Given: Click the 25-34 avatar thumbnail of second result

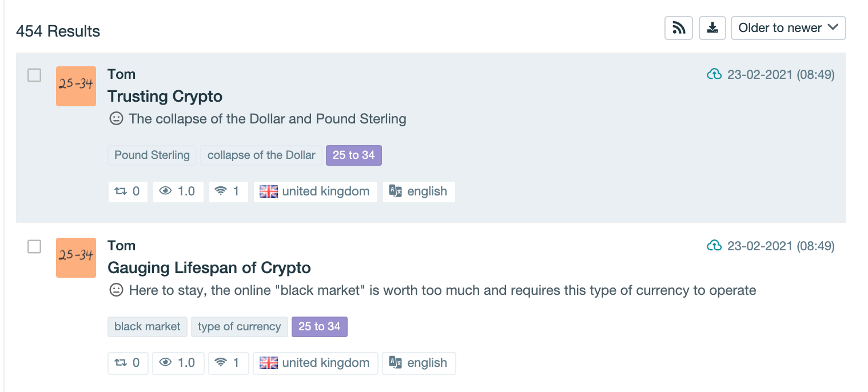Looking at the screenshot, I should click(76, 258).
